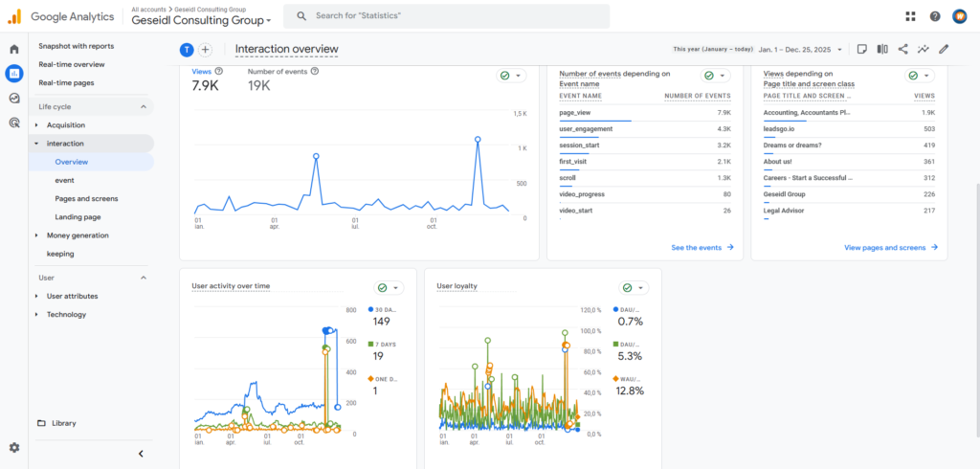Viewport: 980px width, 469px height.
Task: Click the highest peak point on Views chart
Action: point(478,140)
